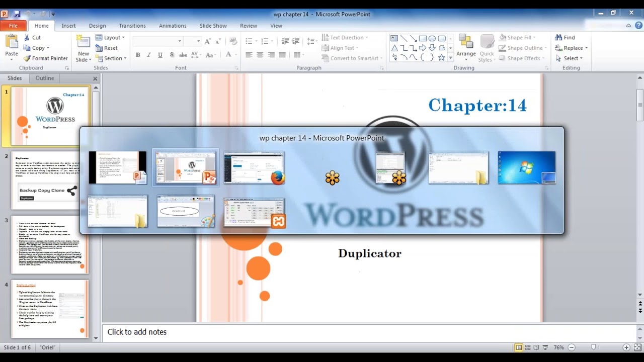This screenshot has height=362, width=644.
Task: Toggle Justify text alignment
Action: (282, 55)
